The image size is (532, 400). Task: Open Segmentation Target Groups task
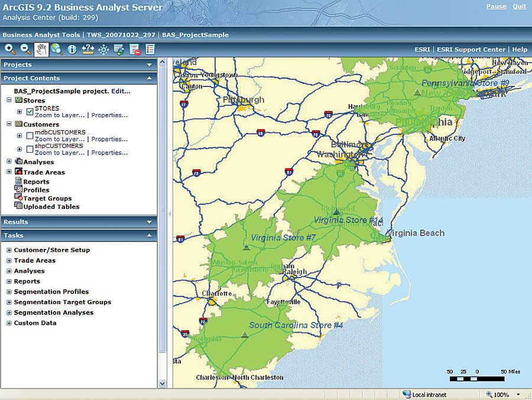tap(63, 302)
